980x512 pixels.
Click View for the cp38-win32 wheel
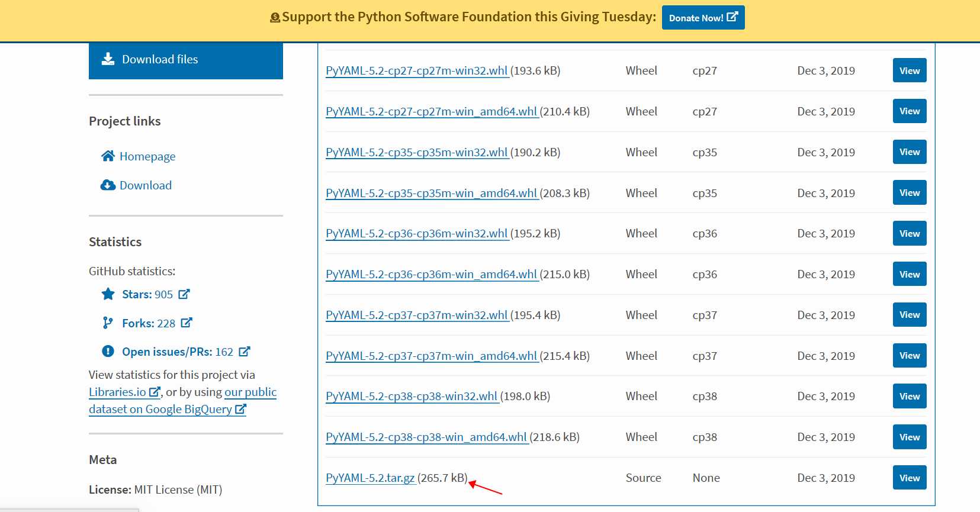(910, 396)
